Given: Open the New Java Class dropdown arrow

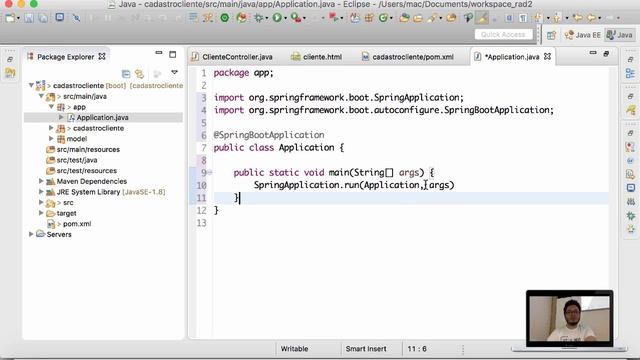Looking at the screenshot, I should (x=391, y=18).
